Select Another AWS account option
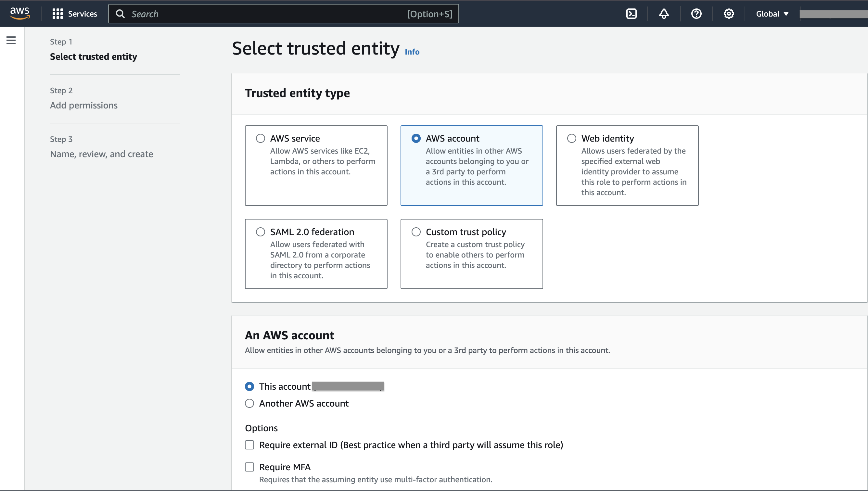 click(249, 403)
